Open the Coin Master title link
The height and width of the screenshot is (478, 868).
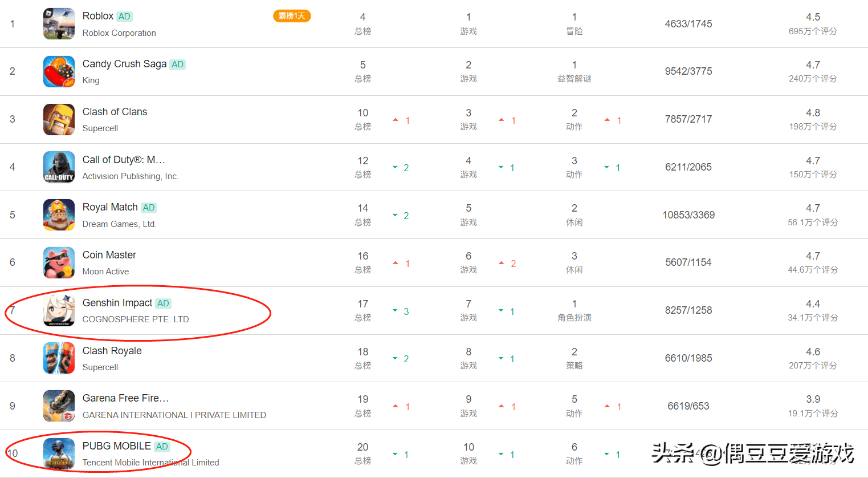109,255
